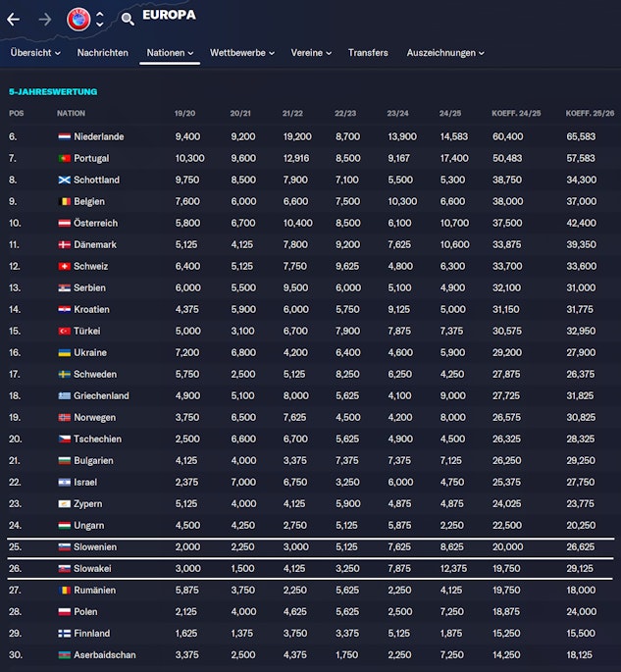Screen dimensions: 621x672
Task: Click the UEFA logo badge
Action: point(78,19)
